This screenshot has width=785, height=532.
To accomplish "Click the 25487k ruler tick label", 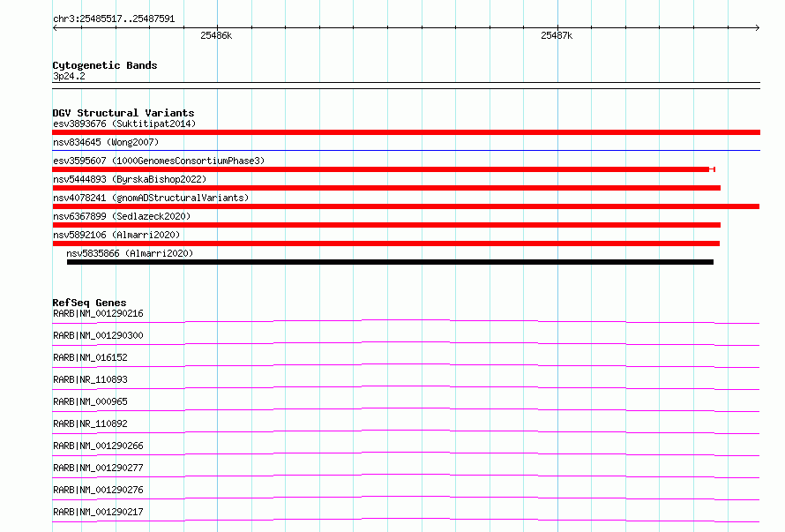I will point(557,35).
